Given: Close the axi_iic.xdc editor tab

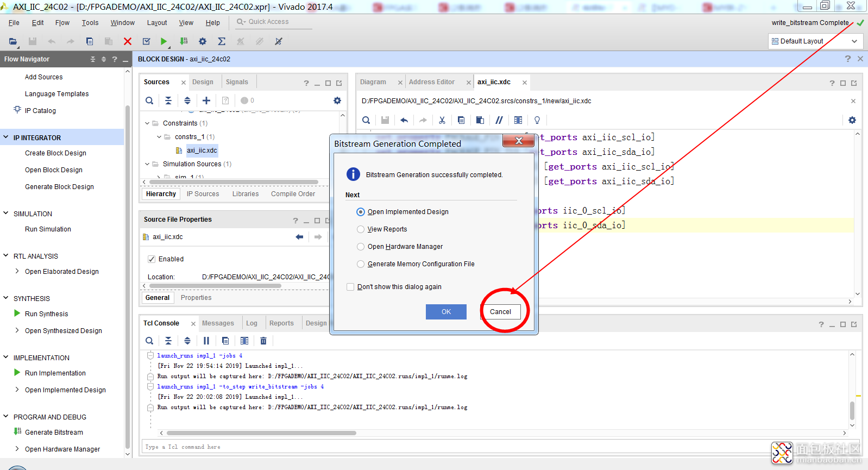Looking at the screenshot, I should 525,83.
